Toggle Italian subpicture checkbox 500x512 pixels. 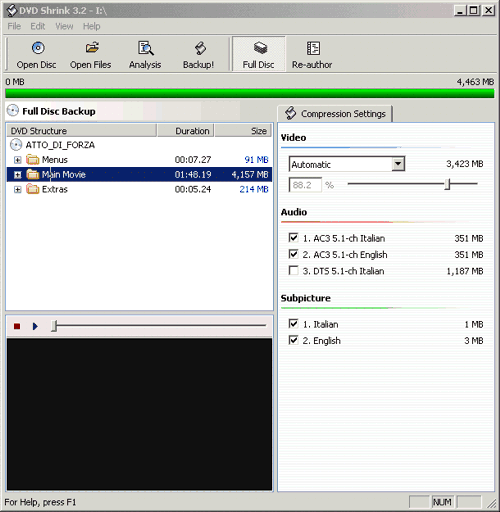pos(293,324)
